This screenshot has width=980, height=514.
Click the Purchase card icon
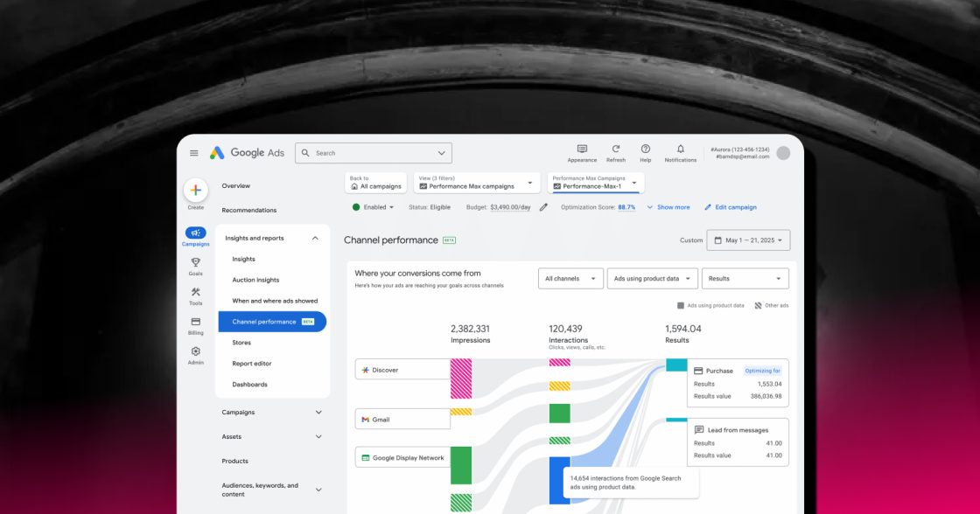coord(698,371)
